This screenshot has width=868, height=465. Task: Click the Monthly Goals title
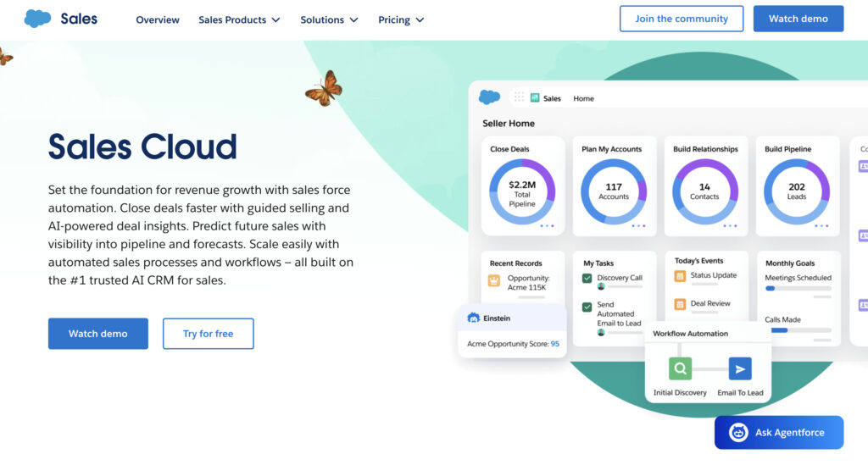(790, 263)
